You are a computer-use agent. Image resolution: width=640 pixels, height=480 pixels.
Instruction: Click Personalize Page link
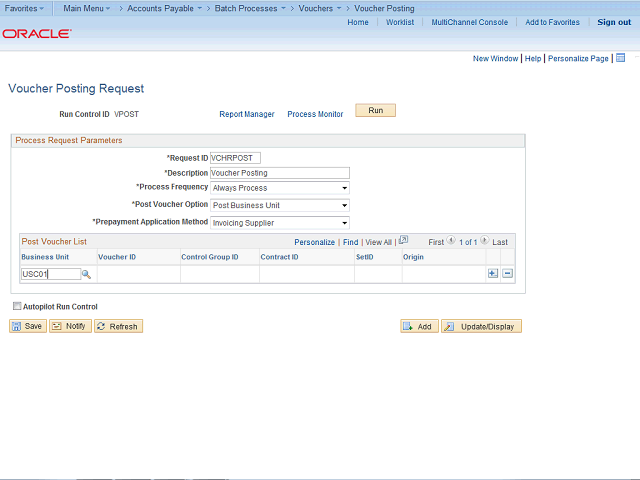578,58
